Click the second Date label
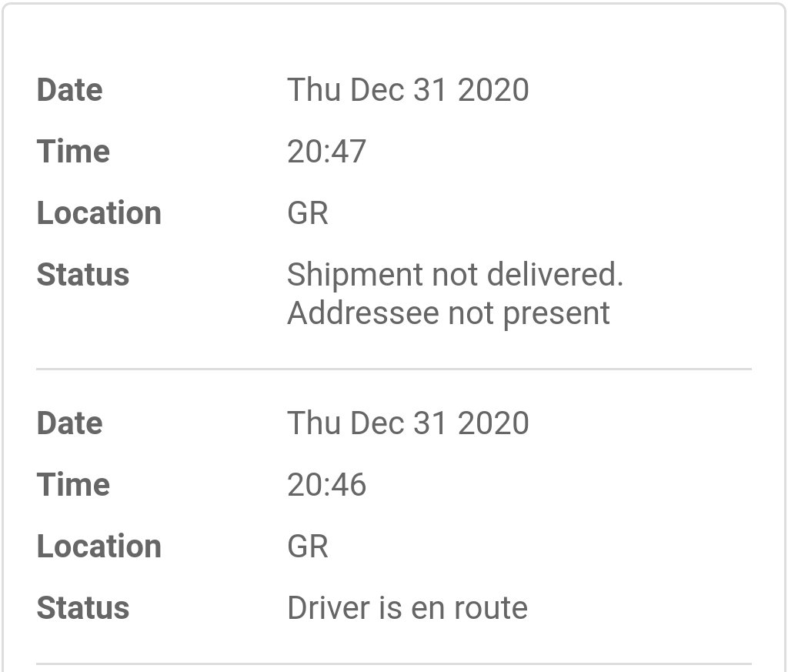Screen dimensions: 788x672 70,423
